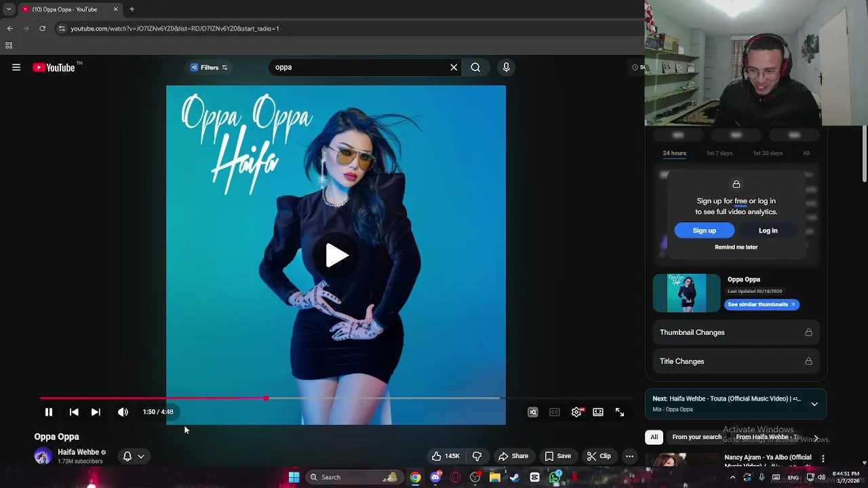Seek using the red progress bar scrubber

tap(266, 399)
